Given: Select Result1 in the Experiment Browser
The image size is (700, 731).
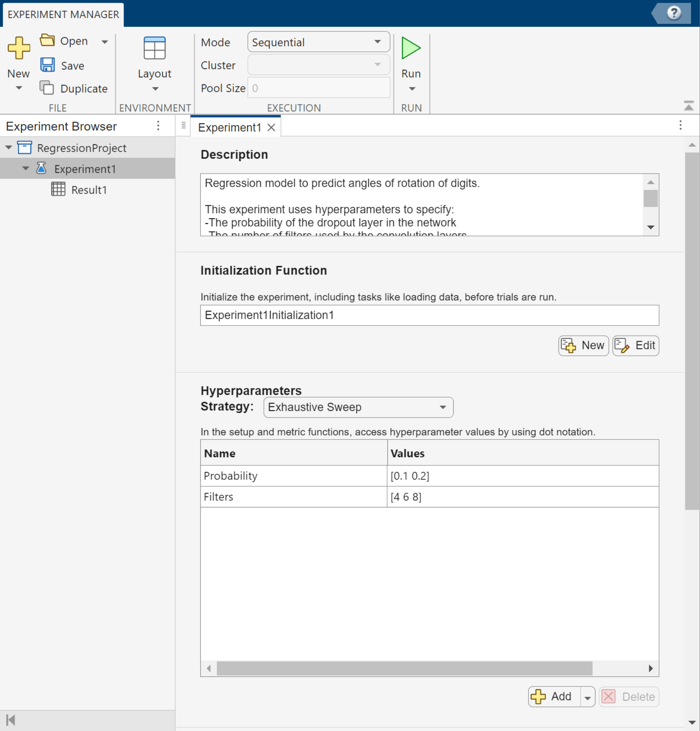Looking at the screenshot, I should coord(89,190).
